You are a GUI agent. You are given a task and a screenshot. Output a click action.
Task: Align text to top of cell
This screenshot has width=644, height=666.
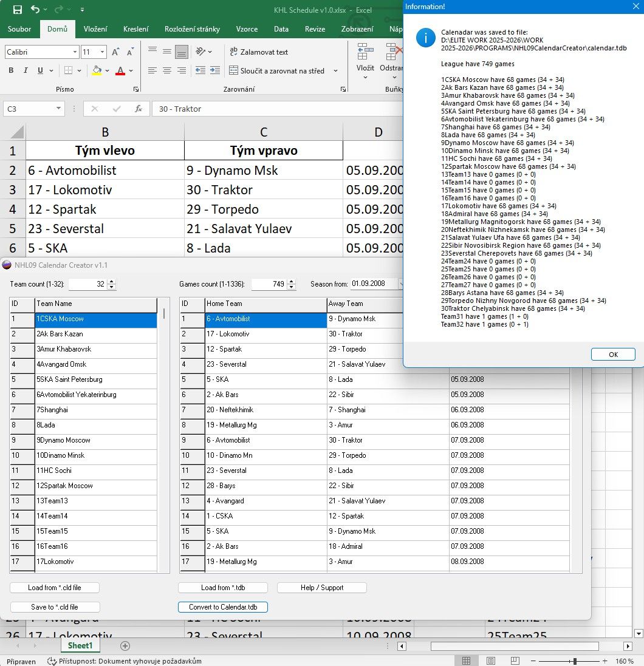pyautogui.click(x=152, y=52)
